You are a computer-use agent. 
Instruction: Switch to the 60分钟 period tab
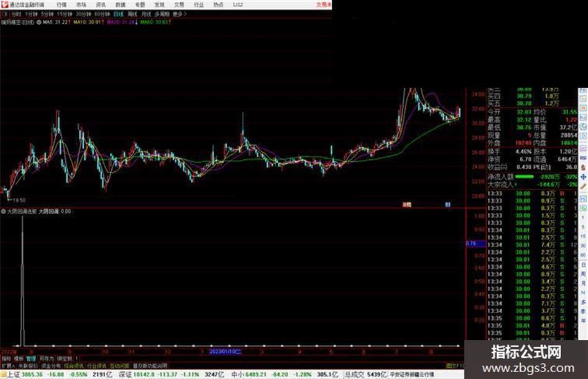tap(101, 14)
